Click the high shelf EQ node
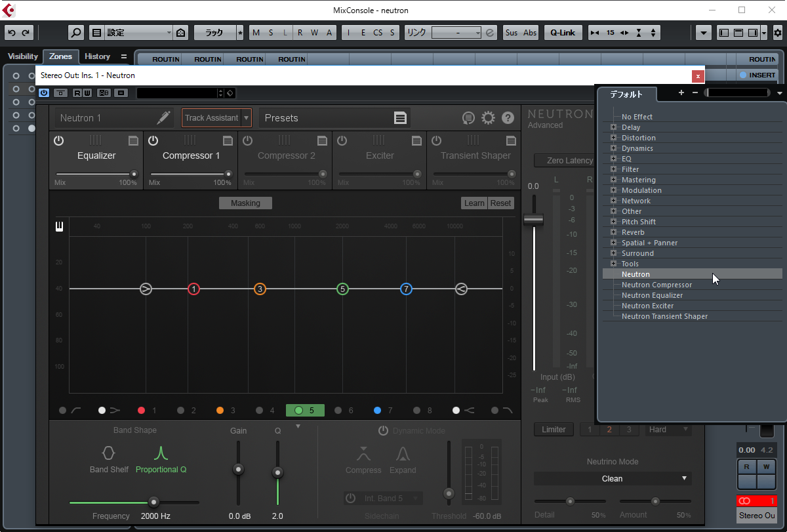 click(461, 289)
